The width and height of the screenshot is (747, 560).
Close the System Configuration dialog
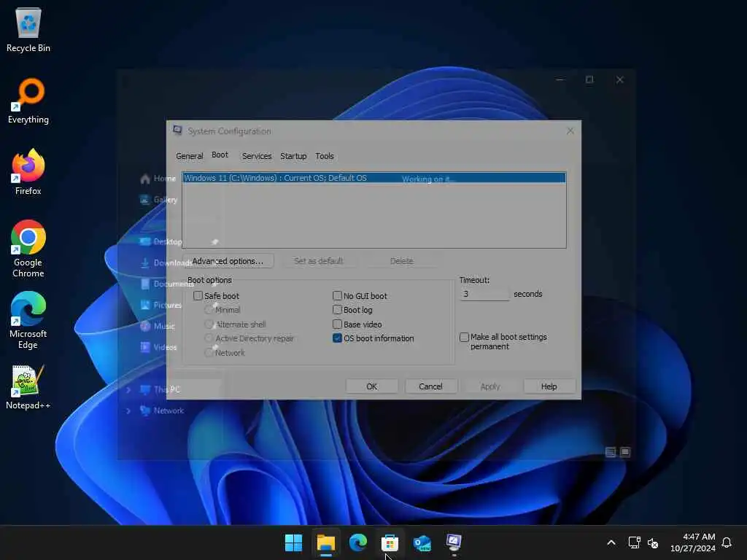point(570,131)
